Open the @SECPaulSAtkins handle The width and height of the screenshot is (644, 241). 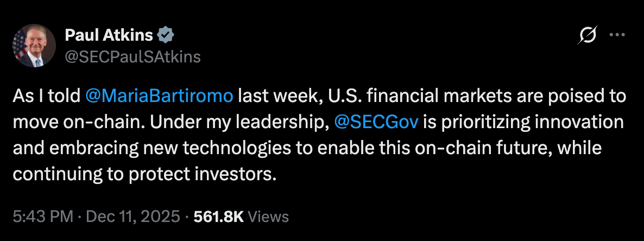(x=132, y=56)
